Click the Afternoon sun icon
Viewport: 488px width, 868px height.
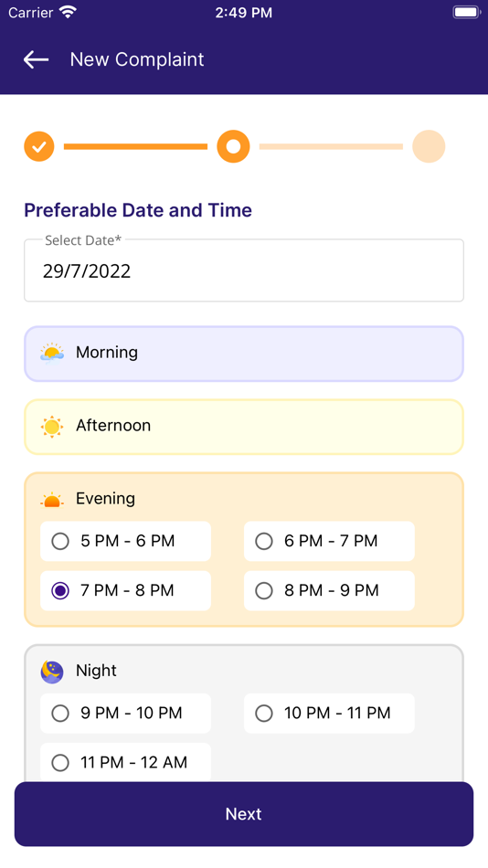[x=52, y=427]
